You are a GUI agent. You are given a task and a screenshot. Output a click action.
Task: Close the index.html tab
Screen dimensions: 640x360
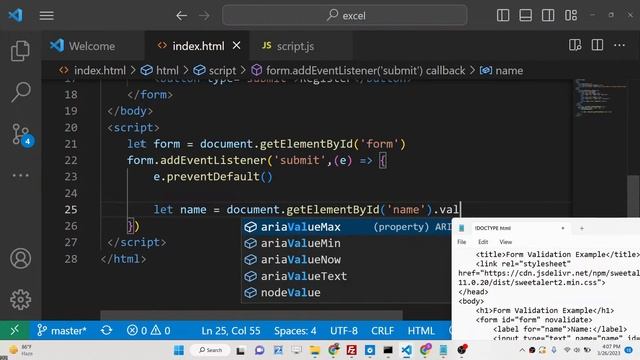tap(236, 46)
